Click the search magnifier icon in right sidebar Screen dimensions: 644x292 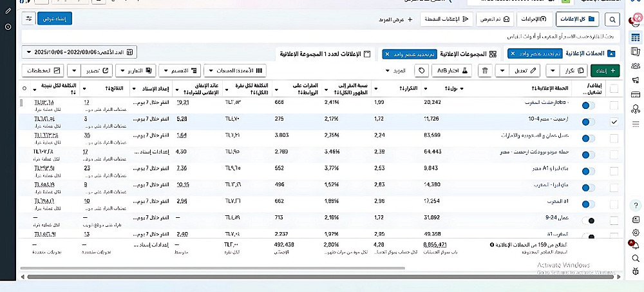pyautogui.click(x=636, y=258)
